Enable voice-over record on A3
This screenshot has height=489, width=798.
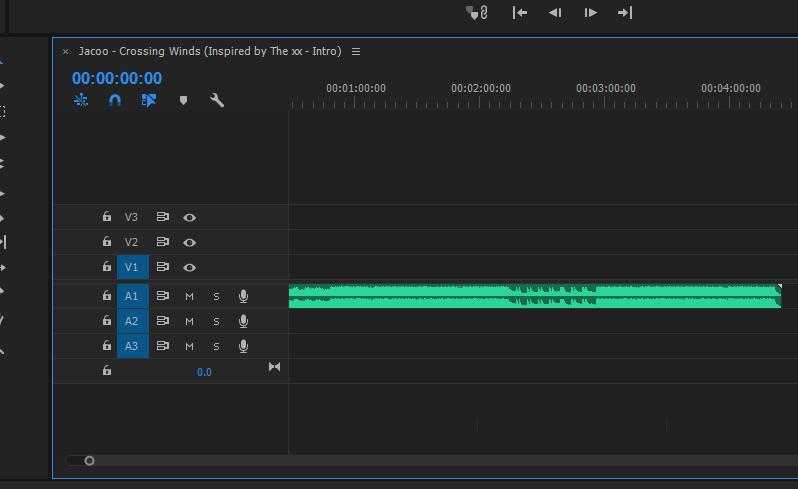[243, 346]
